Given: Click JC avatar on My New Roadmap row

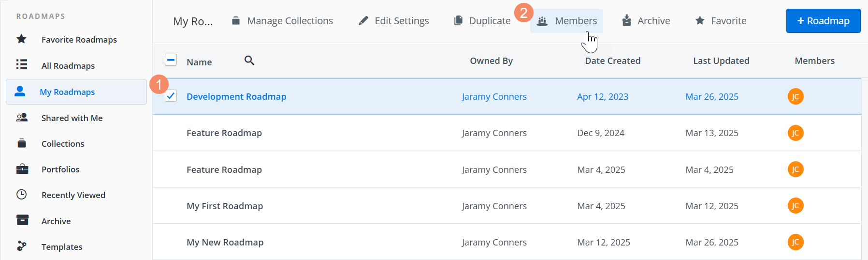Looking at the screenshot, I should tap(796, 242).
